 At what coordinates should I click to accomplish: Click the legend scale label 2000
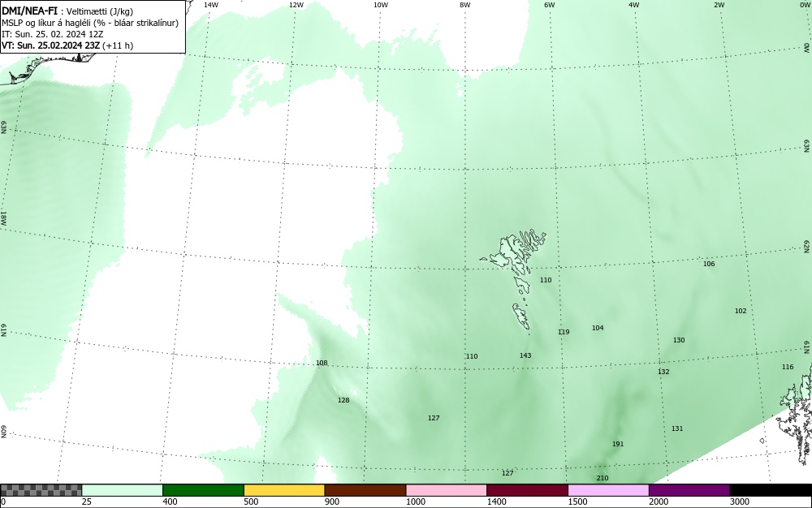click(x=659, y=502)
